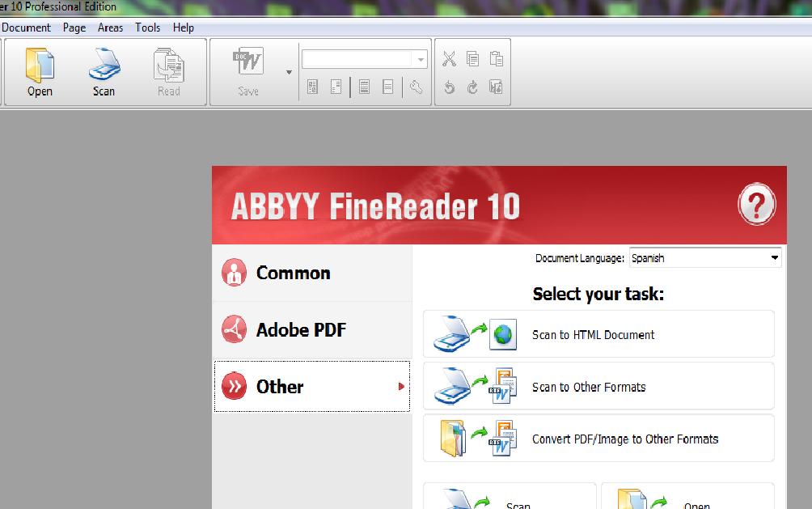812x509 pixels.
Task: Select the Other task category
Action: coord(312,387)
